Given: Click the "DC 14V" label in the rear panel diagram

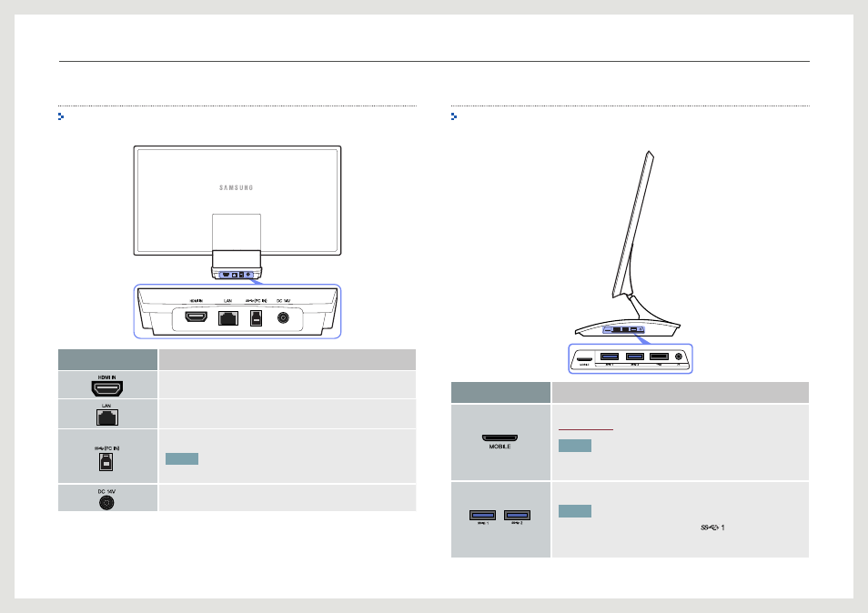Looking at the screenshot, I should pos(284,301).
